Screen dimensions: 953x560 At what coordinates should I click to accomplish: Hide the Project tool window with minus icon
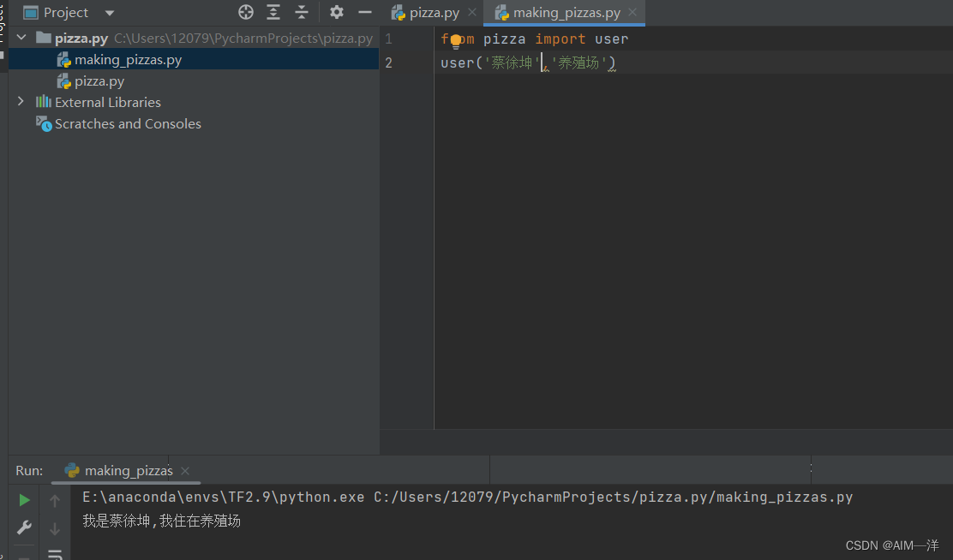(365, 12)
